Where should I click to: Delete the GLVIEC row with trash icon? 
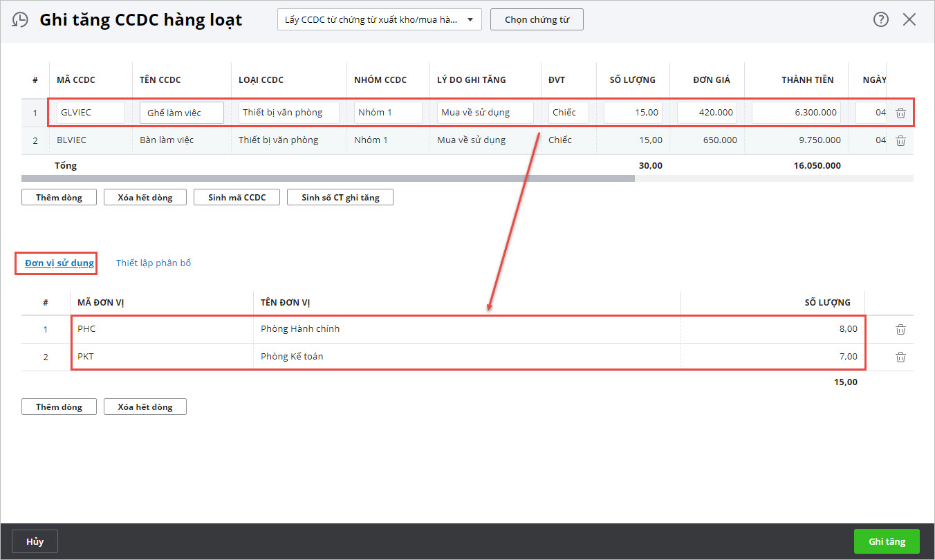(900, 113)
